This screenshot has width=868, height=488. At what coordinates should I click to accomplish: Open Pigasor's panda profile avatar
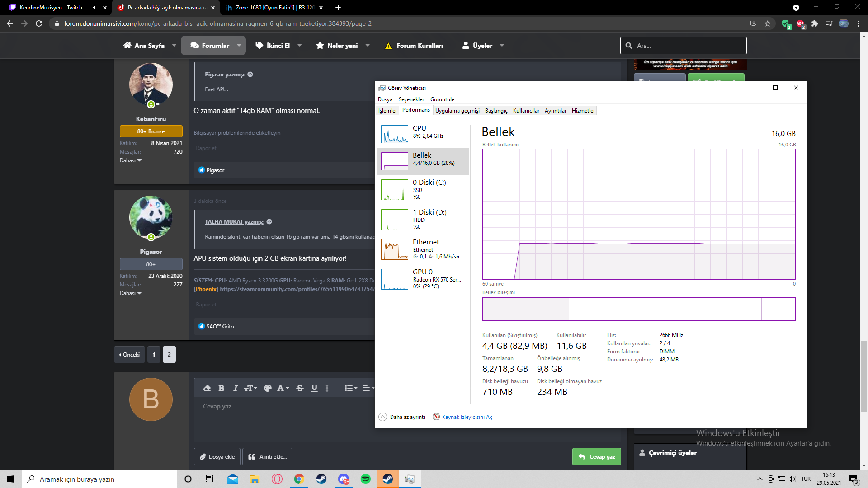click(151, 217)
